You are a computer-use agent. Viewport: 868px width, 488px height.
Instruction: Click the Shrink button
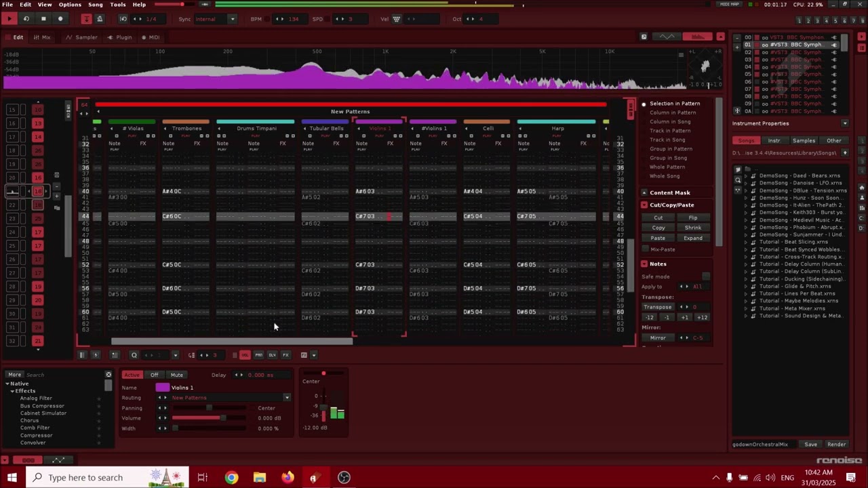pyautogui.click(x=693, y=228)
